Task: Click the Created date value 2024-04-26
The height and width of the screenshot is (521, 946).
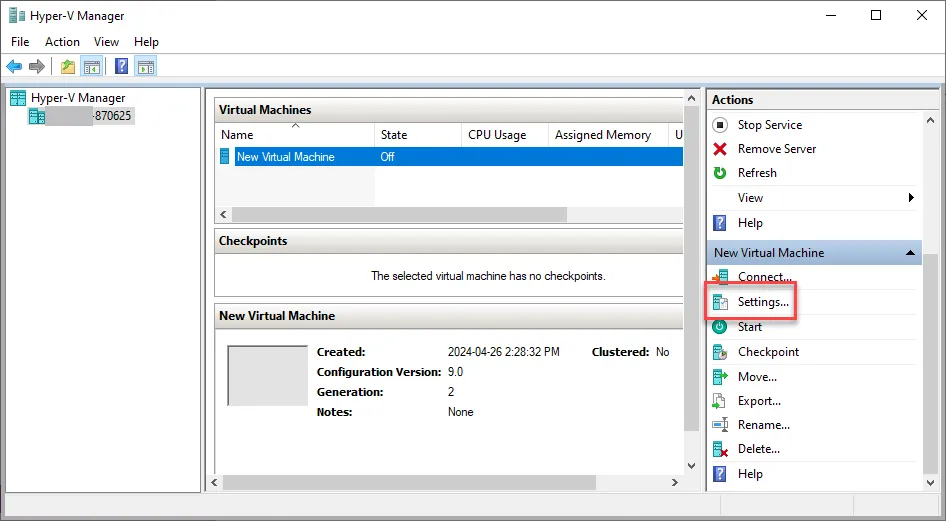Action: (504, 352)
